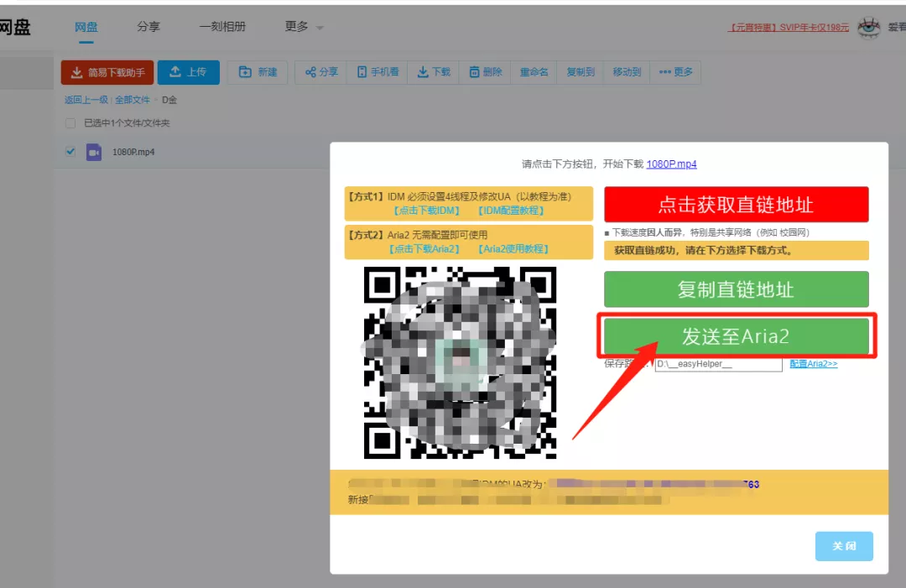
Task: Open the IDM配置教程 link
Action: pos(512,211)
